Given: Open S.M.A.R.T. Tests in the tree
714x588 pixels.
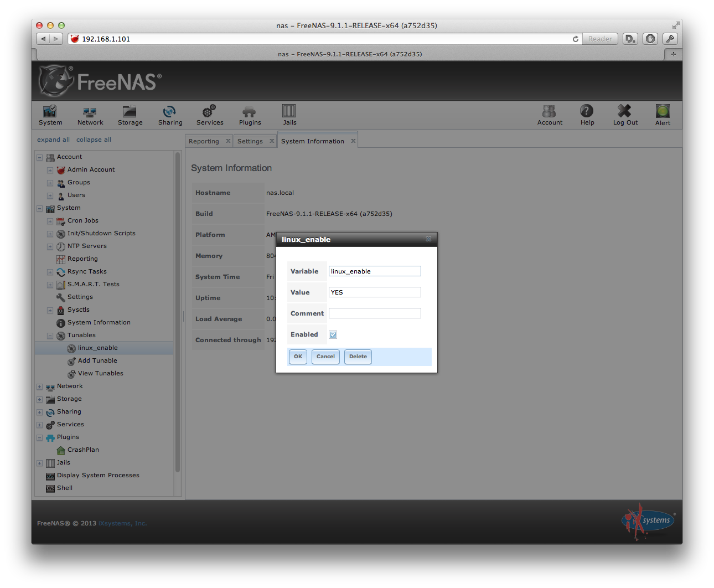Looking at the screenshot, I should [x=93, y=284].
